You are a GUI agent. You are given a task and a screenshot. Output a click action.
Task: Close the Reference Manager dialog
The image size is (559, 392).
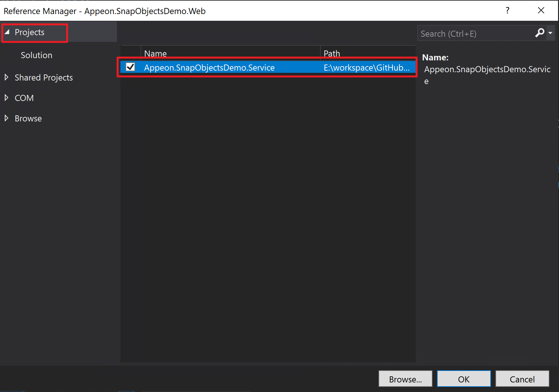tap(541, 11)
